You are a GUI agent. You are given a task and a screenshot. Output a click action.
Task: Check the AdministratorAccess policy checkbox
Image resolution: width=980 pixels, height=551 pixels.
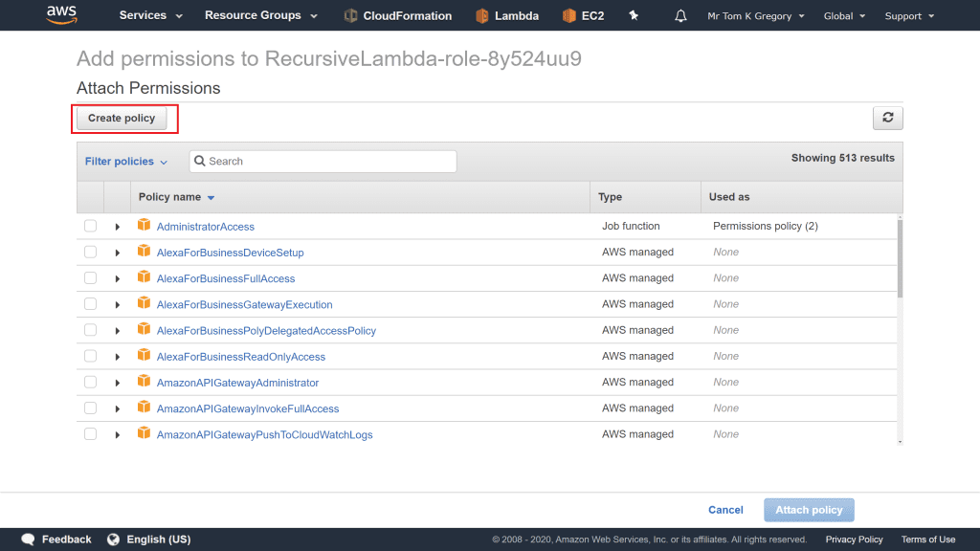(x=90, y=227)
